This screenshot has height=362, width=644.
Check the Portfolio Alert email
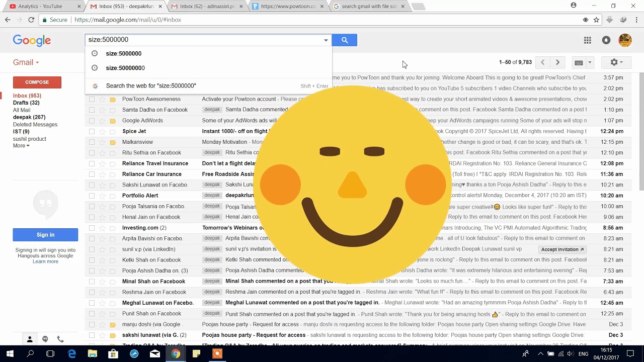click(x=92, y=196)
